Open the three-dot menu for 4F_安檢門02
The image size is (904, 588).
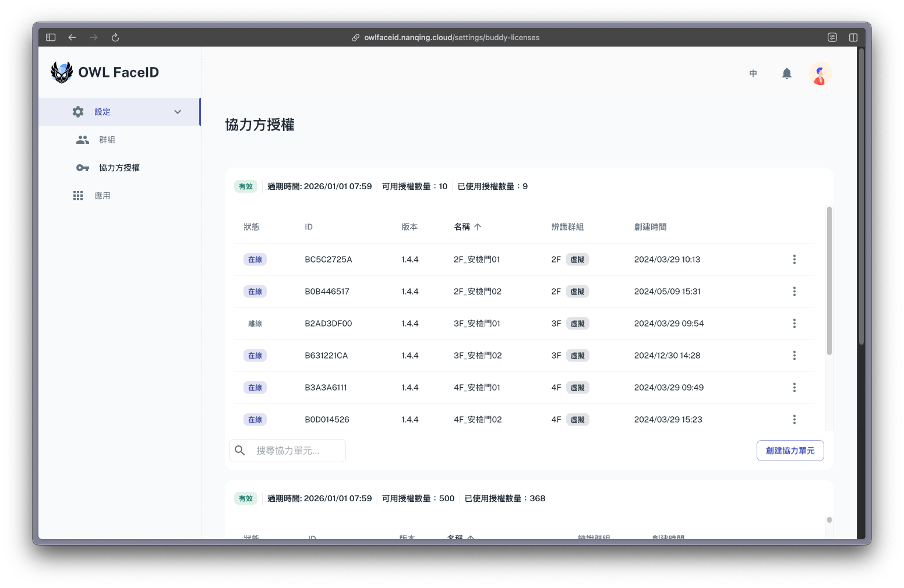coord(794,420)
